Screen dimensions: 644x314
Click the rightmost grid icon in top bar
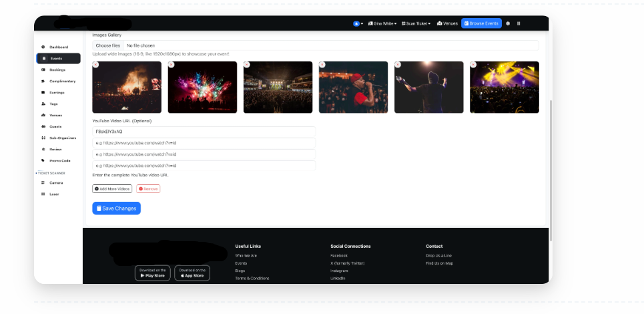[x=519, y=23]
